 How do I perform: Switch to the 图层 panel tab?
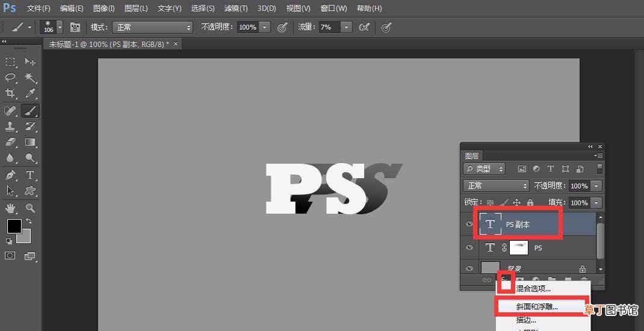(472, 156)
